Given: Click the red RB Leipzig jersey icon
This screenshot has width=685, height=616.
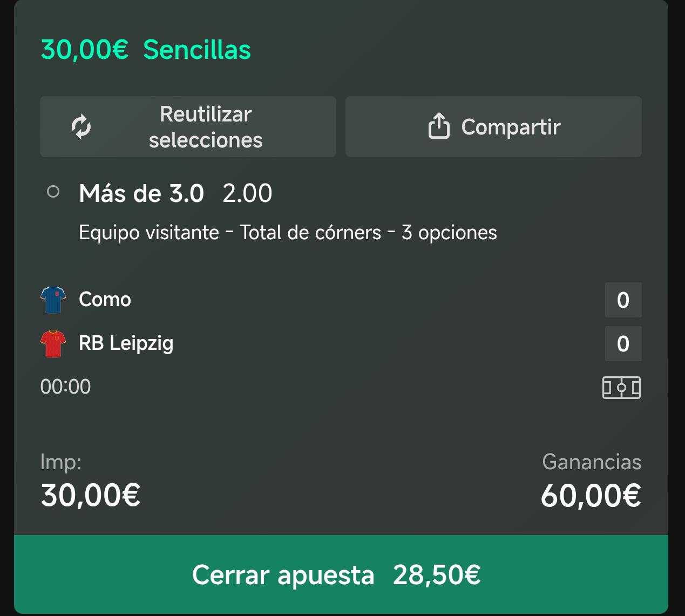Looking at the screenshot, I should (x=53, y=344).
